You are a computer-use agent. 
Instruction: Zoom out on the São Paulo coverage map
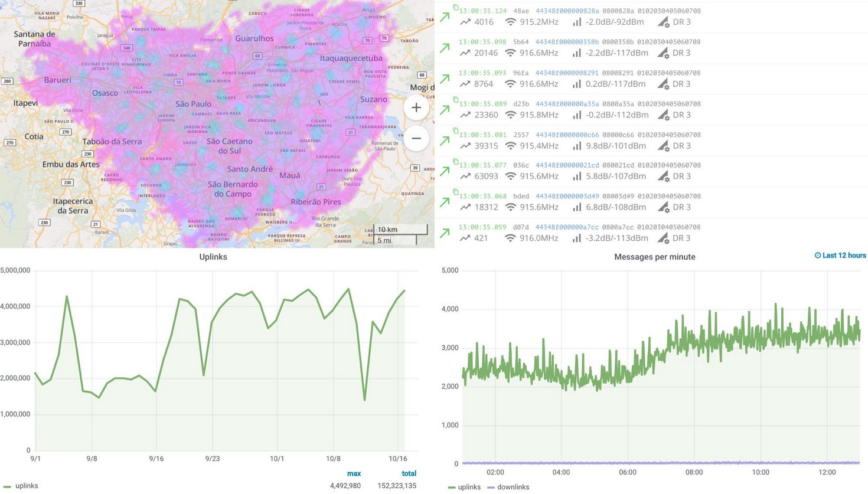(416, 139)
